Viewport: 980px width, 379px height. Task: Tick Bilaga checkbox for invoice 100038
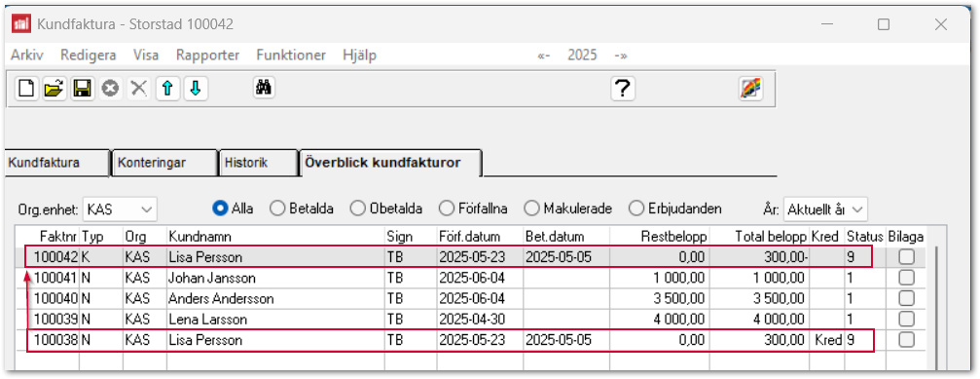[x=906, y=340]
